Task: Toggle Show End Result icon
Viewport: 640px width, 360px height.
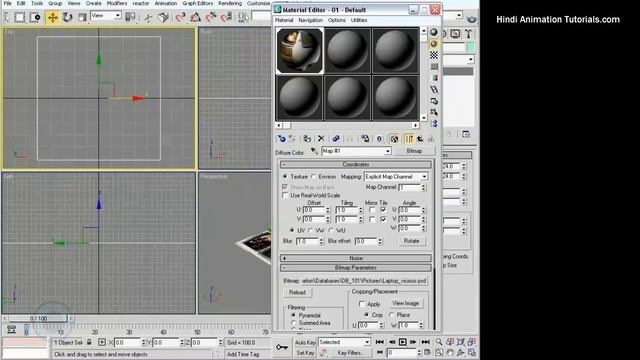Action: (409, 139)
